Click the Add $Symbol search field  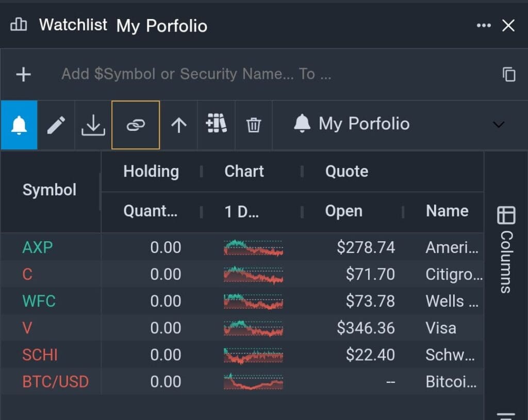(206, 74)
